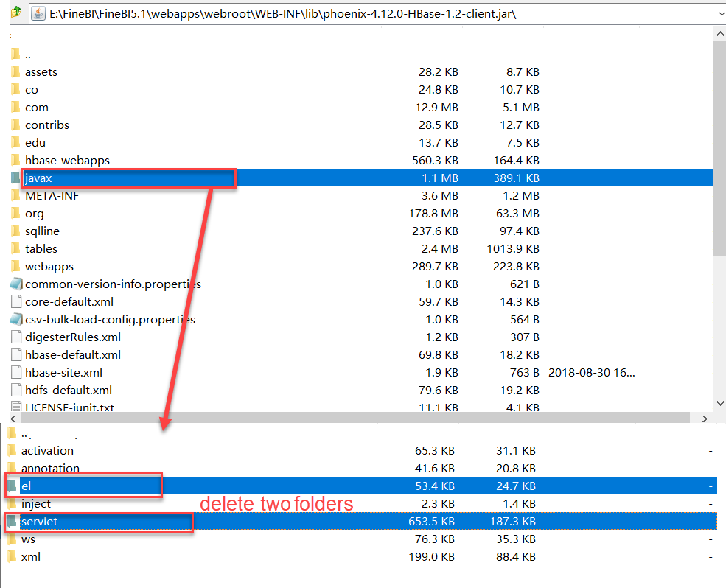Select the 'digesterRules.xml' file name
Screen dimensions: 726x588
(x=73, y=337)
